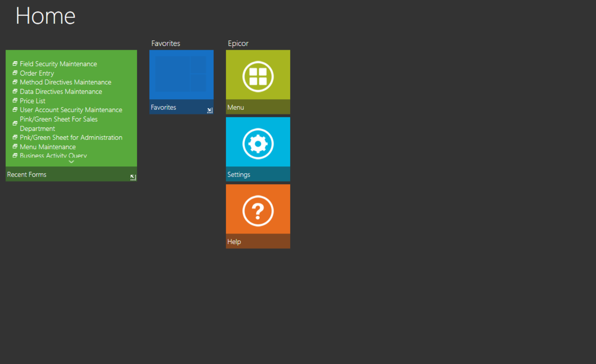596x364 pixels.
Task: Open Price List form
Action: [32, 101]
